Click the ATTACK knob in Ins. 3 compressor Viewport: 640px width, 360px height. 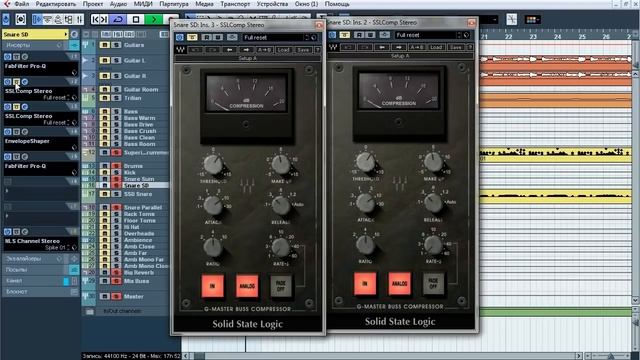pos(213,206)
